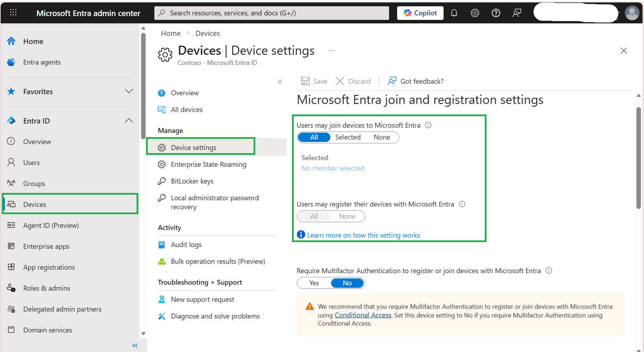
Task: Click the Domain services icon
Action: pos(11,330)
